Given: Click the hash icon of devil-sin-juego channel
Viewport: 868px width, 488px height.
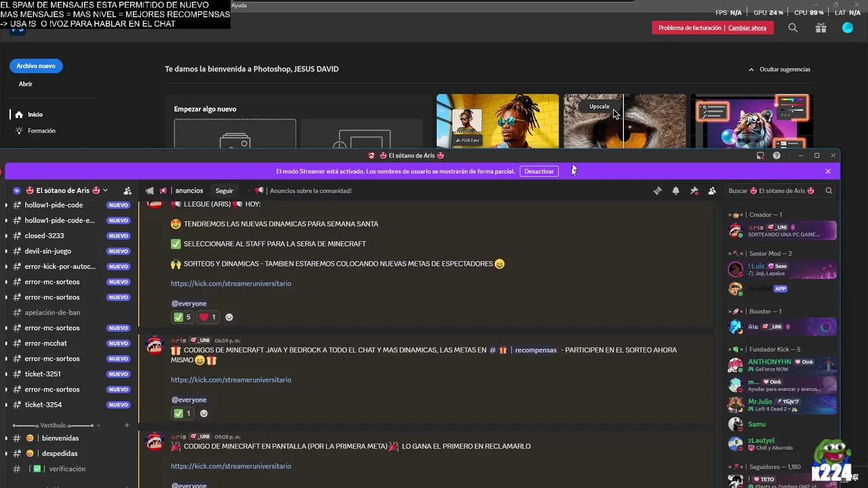Looking at the screenshot, I should tap(17, 251).
